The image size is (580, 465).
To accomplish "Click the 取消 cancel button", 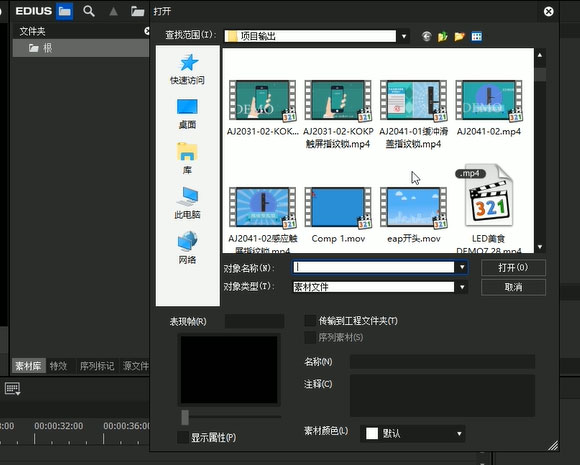I will pos(513,287).
